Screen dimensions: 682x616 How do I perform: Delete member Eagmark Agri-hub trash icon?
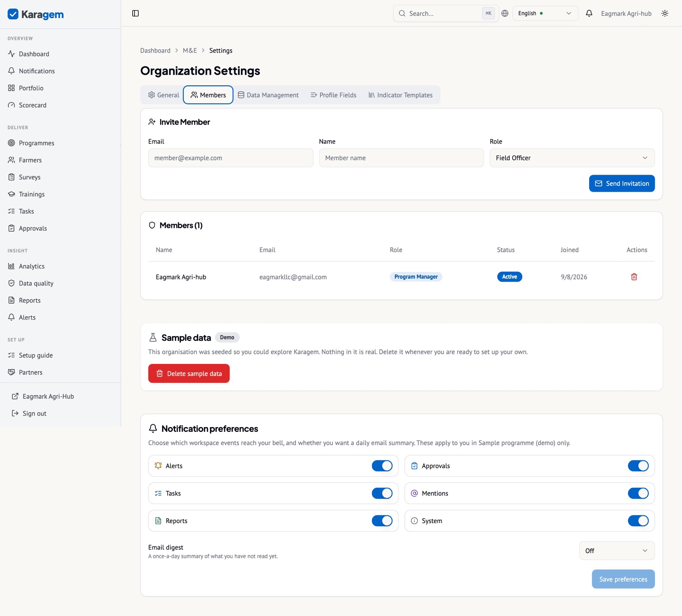634,277
